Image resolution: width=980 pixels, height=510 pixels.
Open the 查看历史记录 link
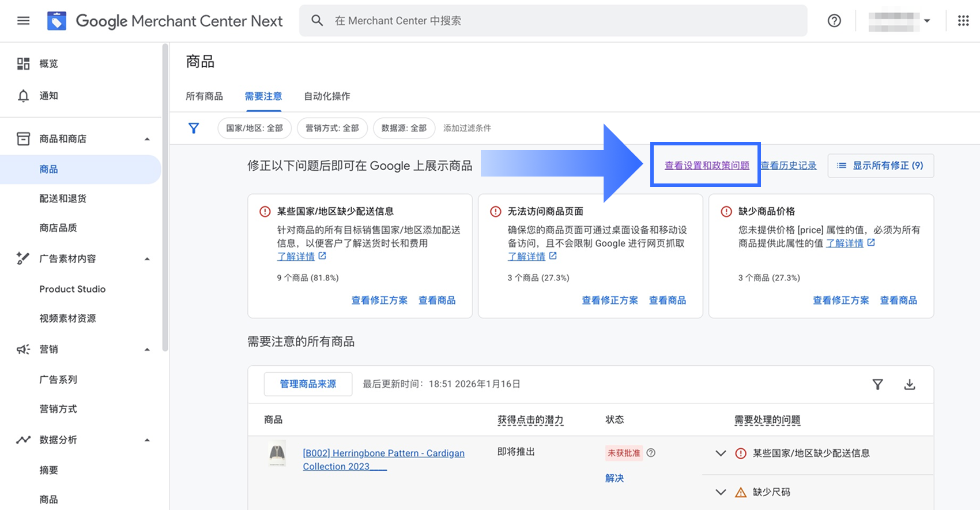[x=789, y=166]
